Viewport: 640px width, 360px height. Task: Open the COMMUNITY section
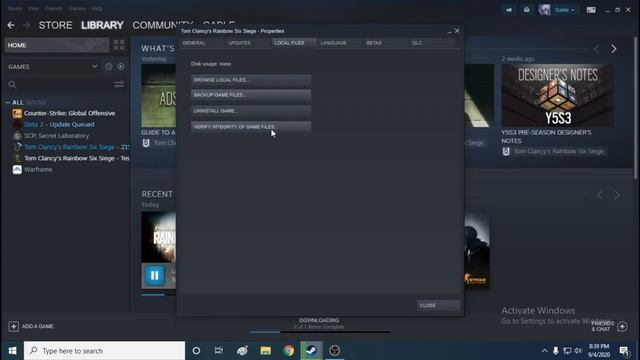click(162, 25)
